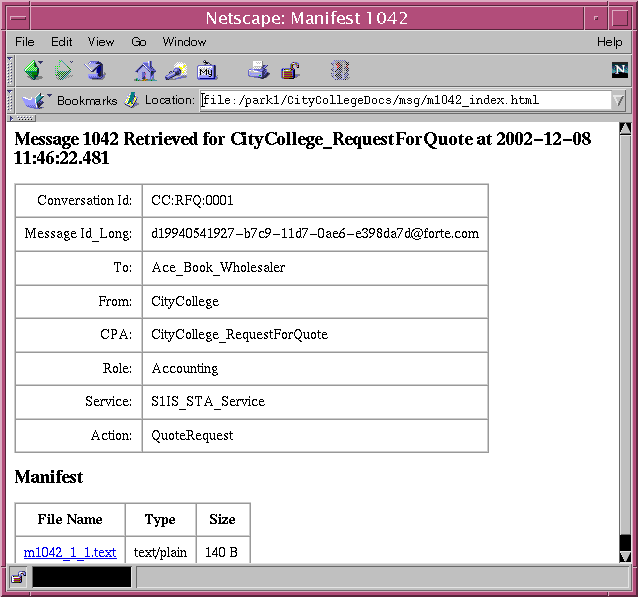Click the Back navigation arrow icon
The image size is (638, 597).
tap(33, 70)
